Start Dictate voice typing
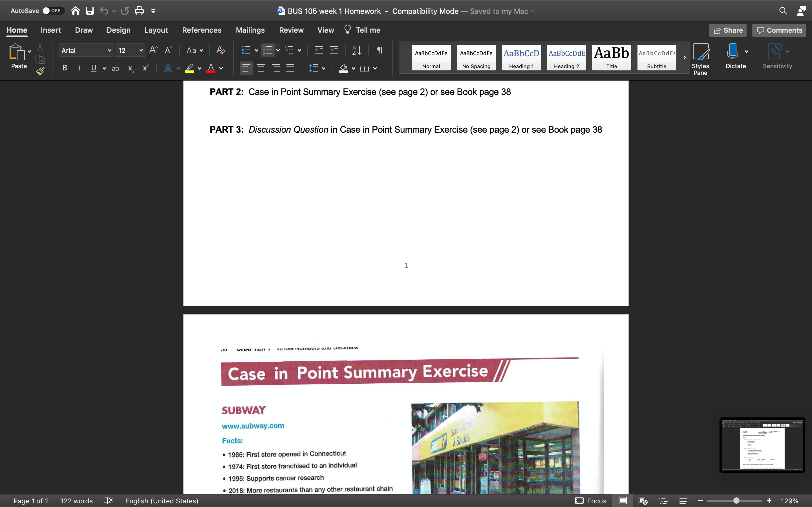This screenshot has width=812, height=507. coord(733,55)
